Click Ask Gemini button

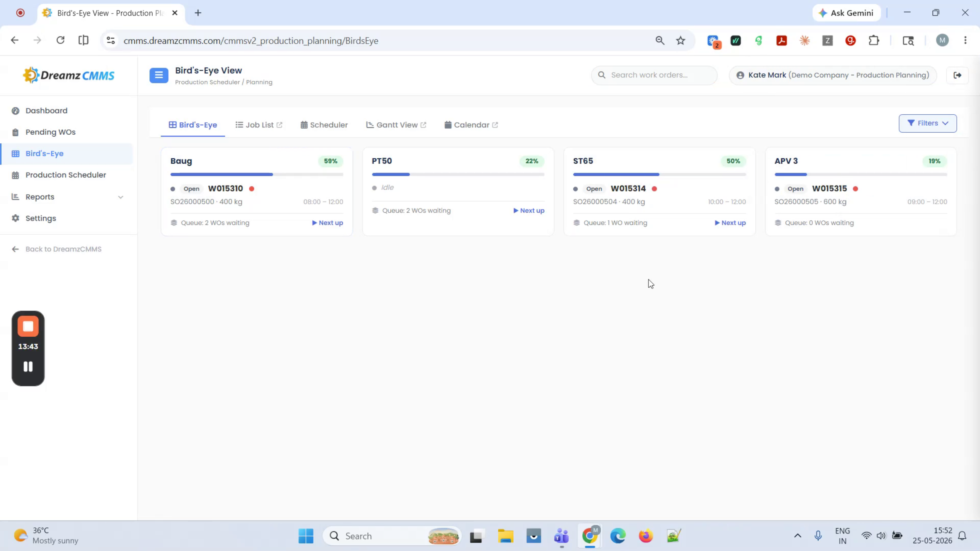(x=846, y=13)
